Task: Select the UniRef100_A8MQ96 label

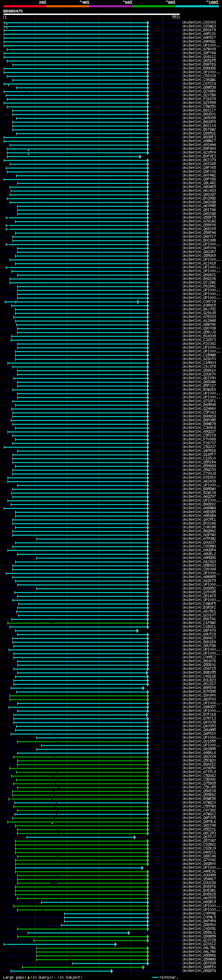Action: (199, 558)
